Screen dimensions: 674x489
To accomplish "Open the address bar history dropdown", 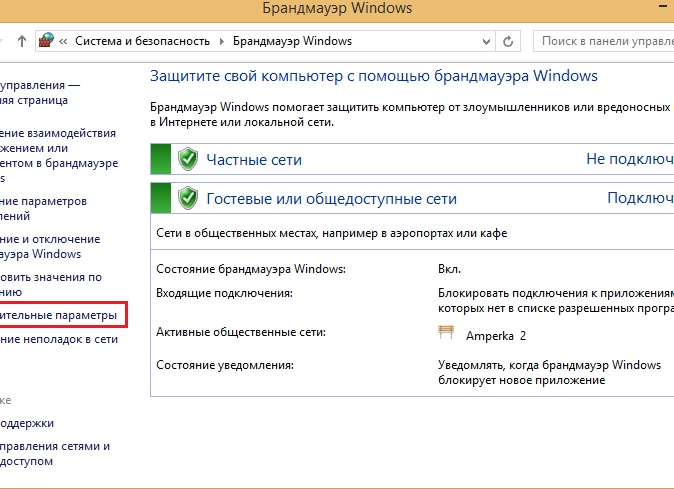I will (x=486, y=42).
